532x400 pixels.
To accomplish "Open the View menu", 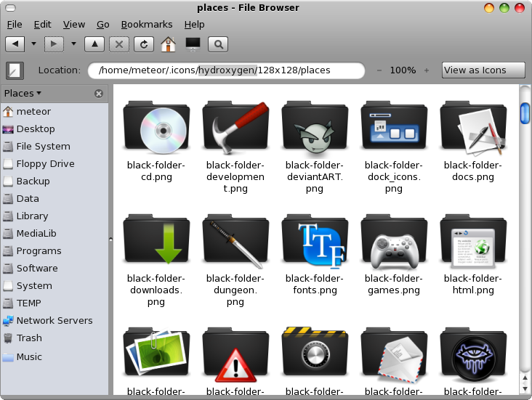I will point(74,25).
